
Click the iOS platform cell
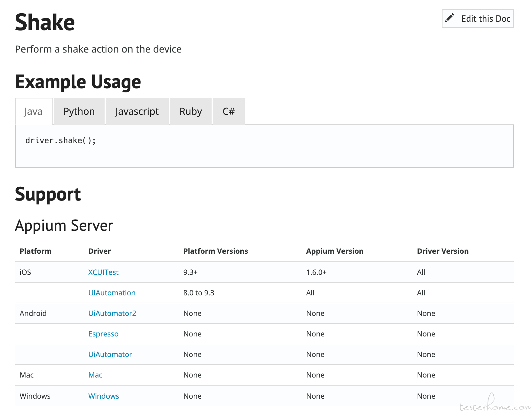click(x=25, y=272)
